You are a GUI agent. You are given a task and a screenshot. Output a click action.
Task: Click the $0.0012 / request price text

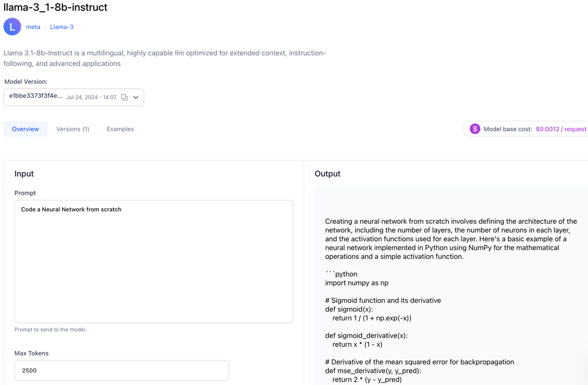560,129
